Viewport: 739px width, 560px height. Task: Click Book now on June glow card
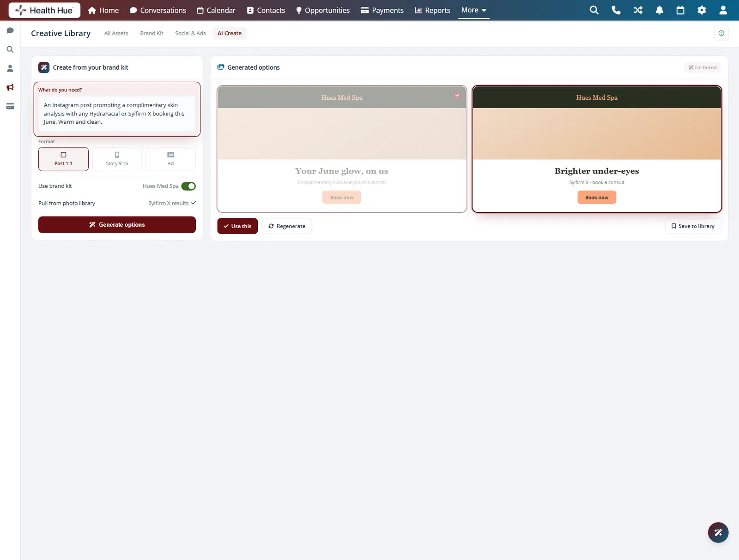coord(342,198)
